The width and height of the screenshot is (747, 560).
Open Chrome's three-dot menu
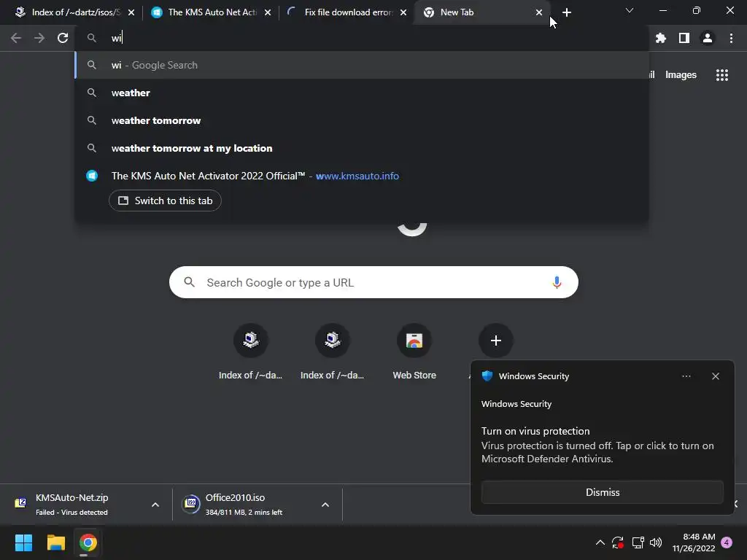[x=731, y=38]
